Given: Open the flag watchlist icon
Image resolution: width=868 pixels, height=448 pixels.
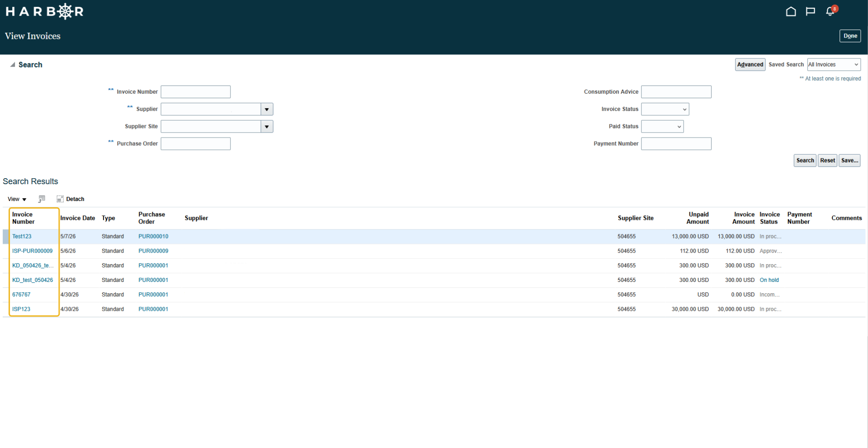Looking at the screenshot, I should [811, 11].
